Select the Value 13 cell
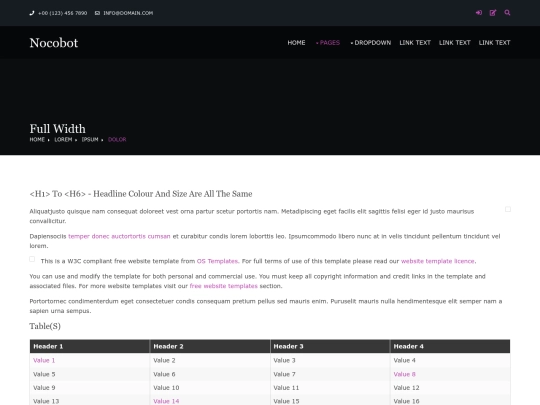The image size is (540, 405). (x=90, y=400)
